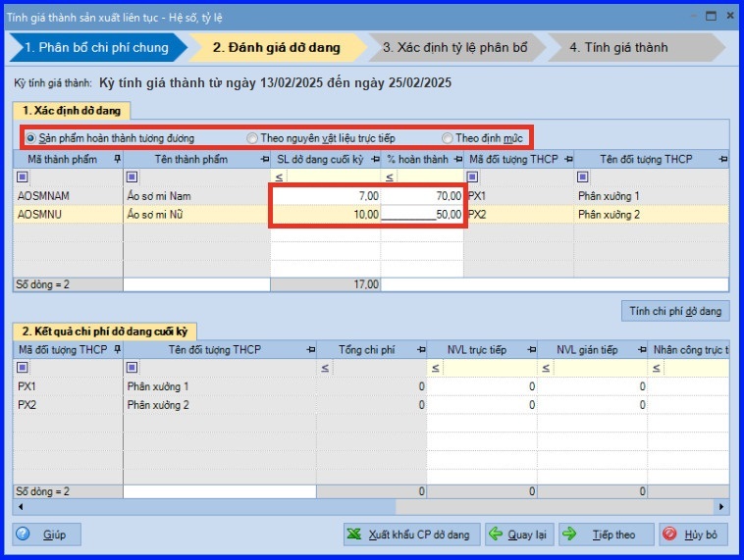This screenshot has width=744, height=560.
Task: Select Theo nguyên vật liệu trực tiếp option
Action: [x=252, y=137]
